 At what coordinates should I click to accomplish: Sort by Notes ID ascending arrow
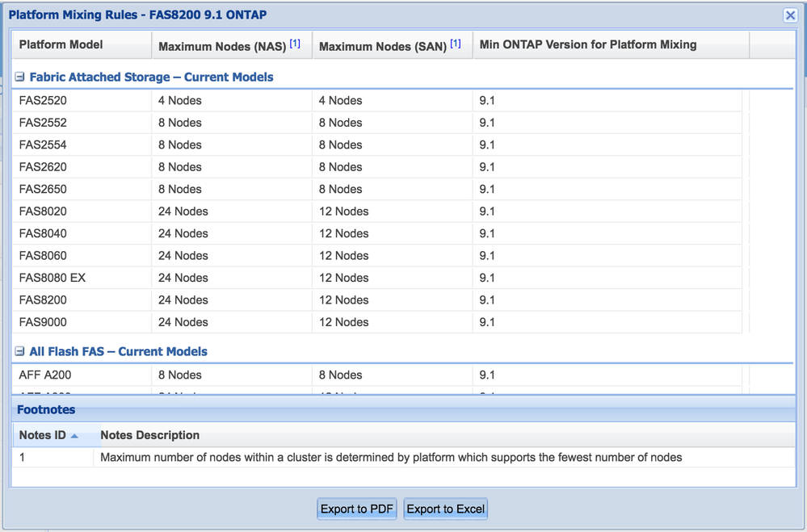[74, 436]
